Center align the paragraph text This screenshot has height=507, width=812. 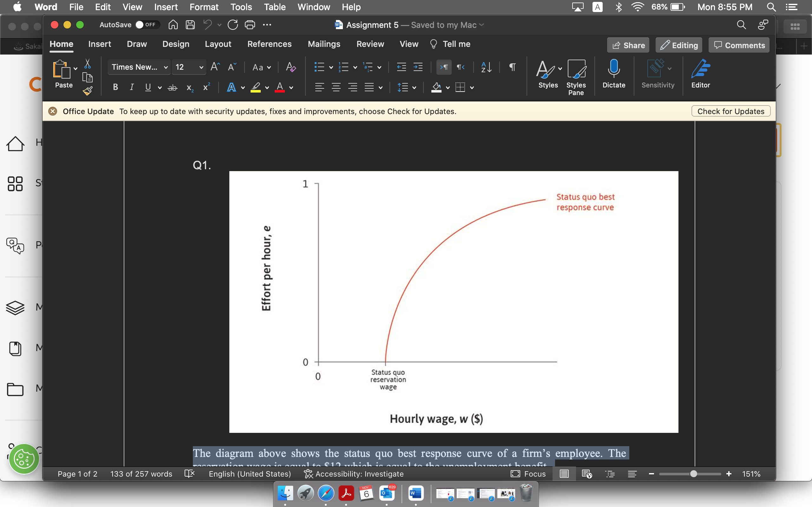pos(336,87)
